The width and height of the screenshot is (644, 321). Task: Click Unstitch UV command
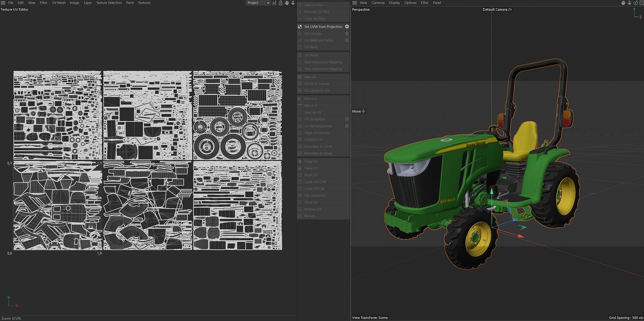(x=323, y=140)
